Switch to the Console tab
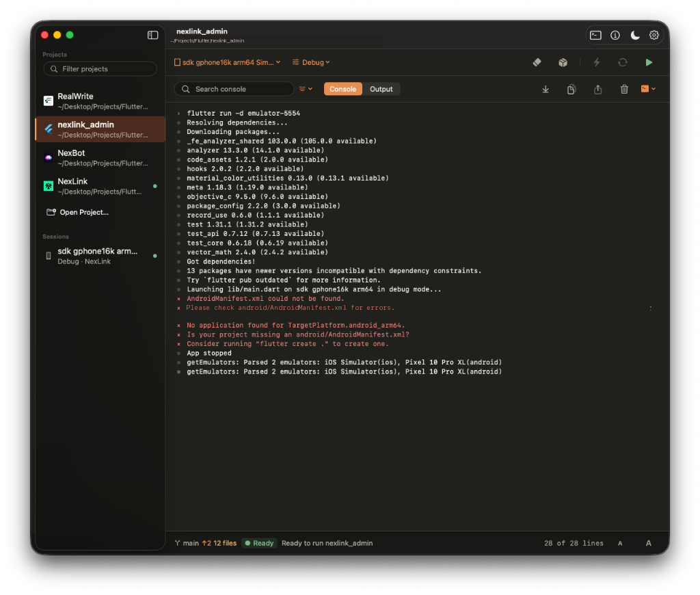 pos(343,89)
